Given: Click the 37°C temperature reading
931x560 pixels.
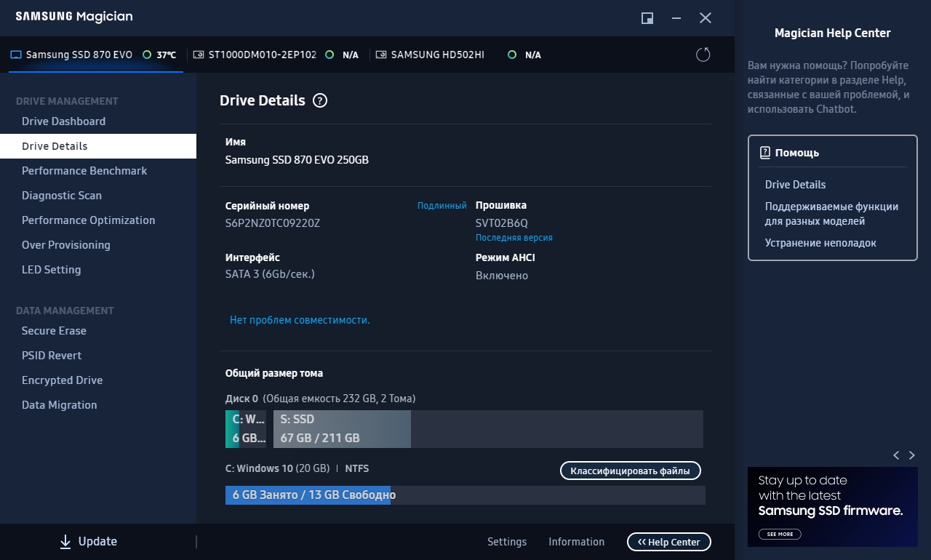Looking at the screenshot, I should (167, 55).
